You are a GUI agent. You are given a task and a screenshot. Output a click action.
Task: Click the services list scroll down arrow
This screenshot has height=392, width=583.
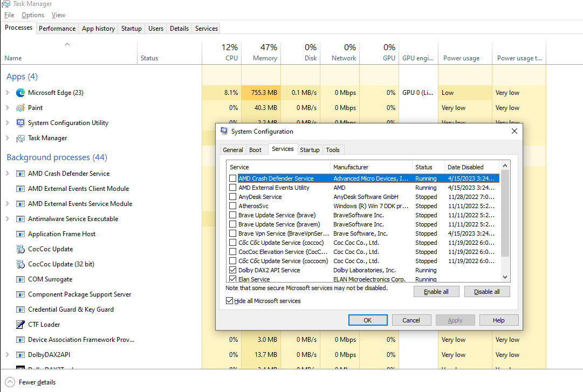pyautogui.click(x=505, y=277)
